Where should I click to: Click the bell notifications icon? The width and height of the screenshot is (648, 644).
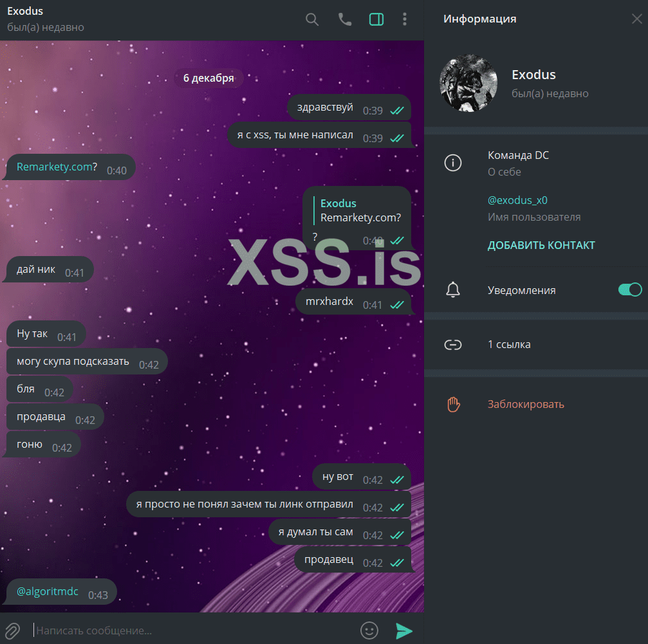[x=453, y=290]
